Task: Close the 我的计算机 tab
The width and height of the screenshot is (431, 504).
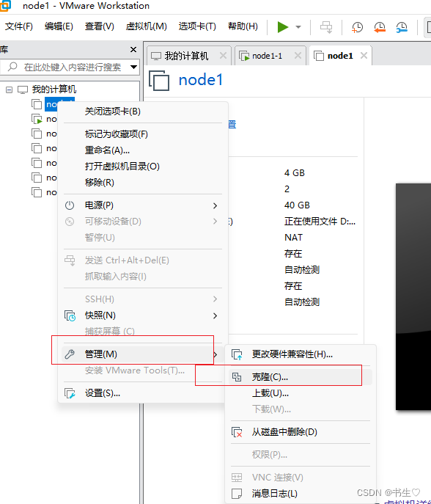Action: click(223, 56)
